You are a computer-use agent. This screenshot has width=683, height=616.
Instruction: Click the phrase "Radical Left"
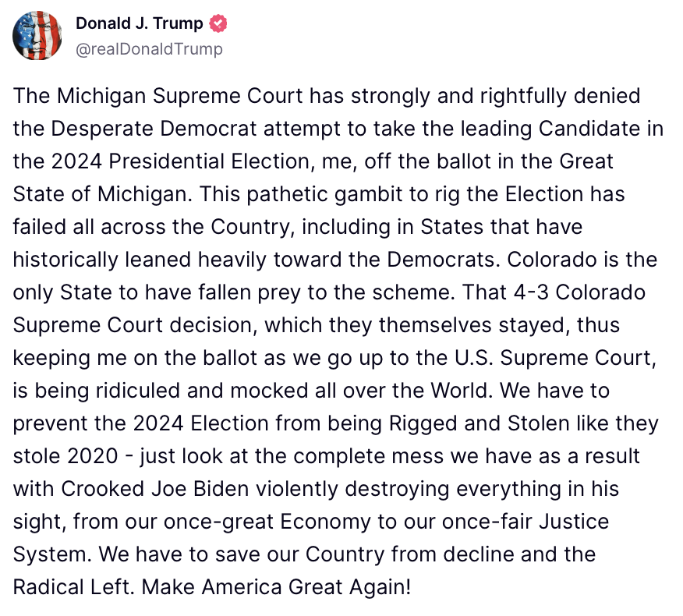pyautogui.click(x=71, y=587)
